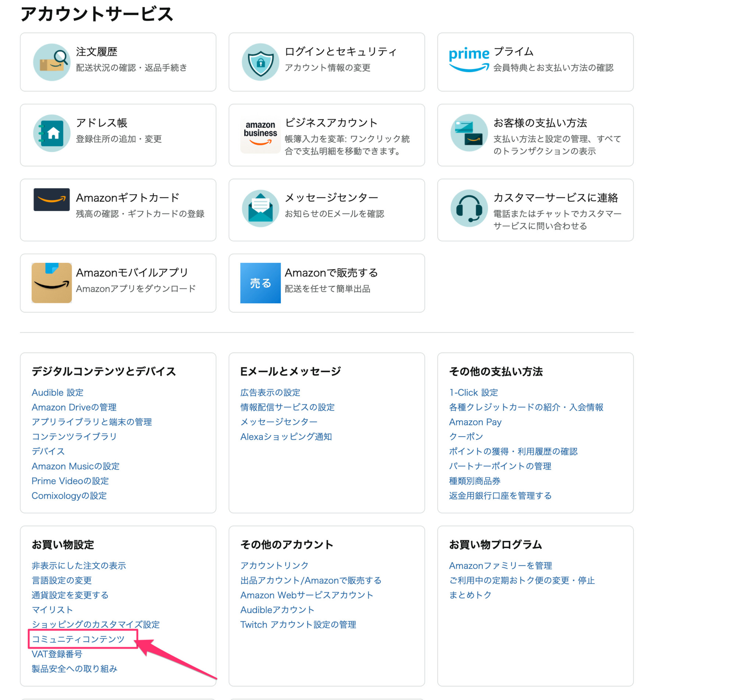Open Amazon Driveの管理 link
The height and width of the screenshot is (700, 736).
pos(74,407)
